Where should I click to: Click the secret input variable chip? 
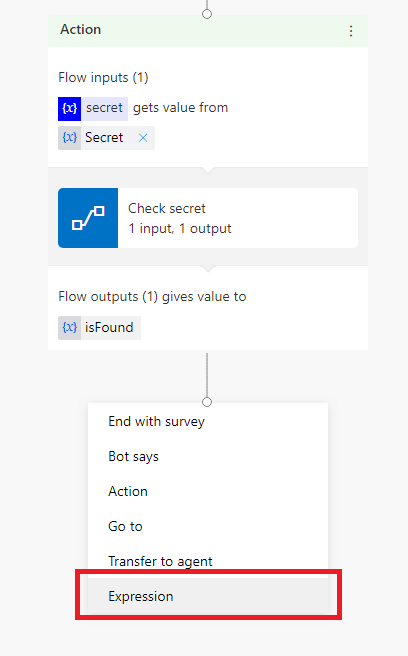coord(93,109)
